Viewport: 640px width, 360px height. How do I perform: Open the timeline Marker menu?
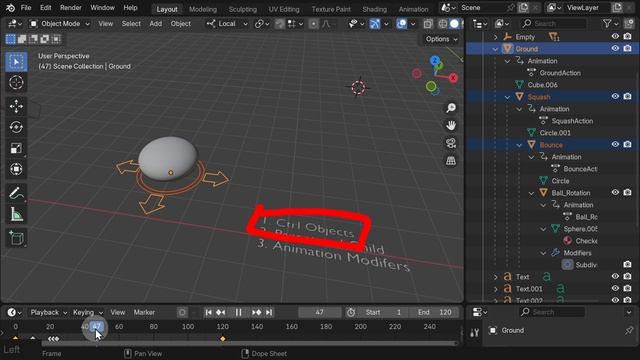coord(144,312)
